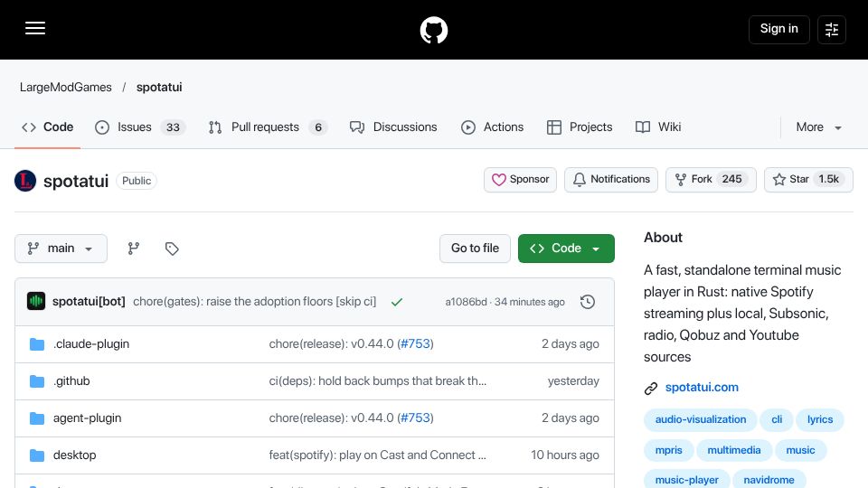Select the music-player topic tag
Viewport: 868px width, 488px height.
point(687,479)
